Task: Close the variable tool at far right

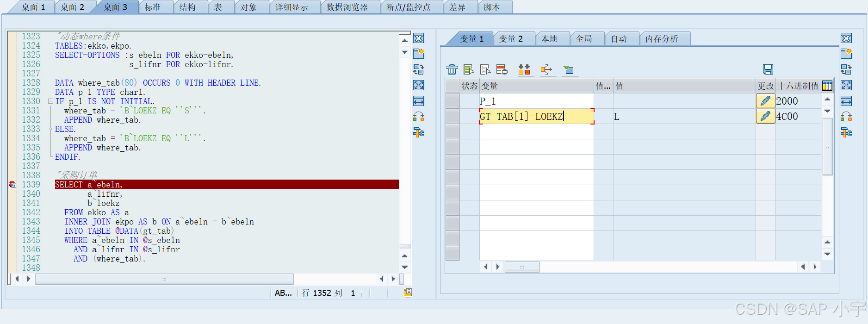Action: pos(846,38)
